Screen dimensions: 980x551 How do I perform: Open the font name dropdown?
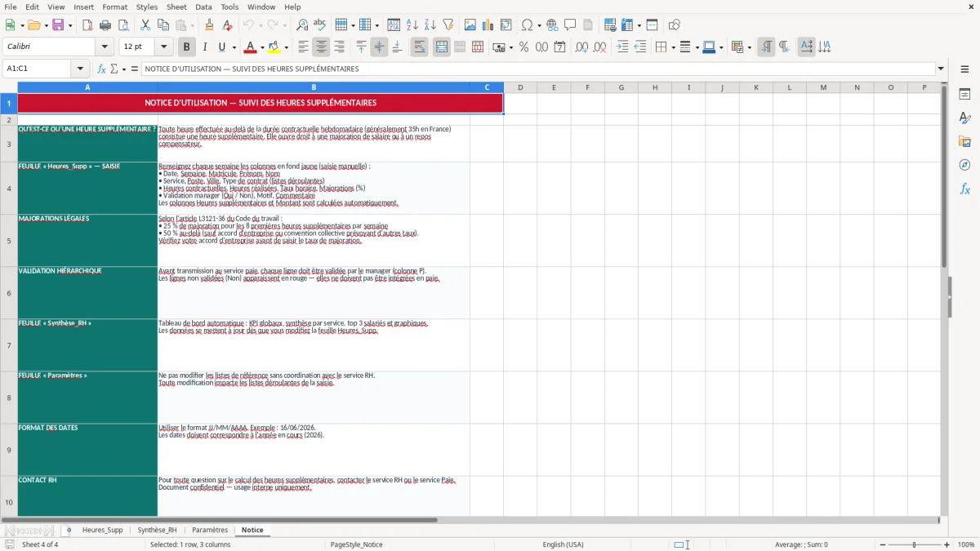[105, 47]
